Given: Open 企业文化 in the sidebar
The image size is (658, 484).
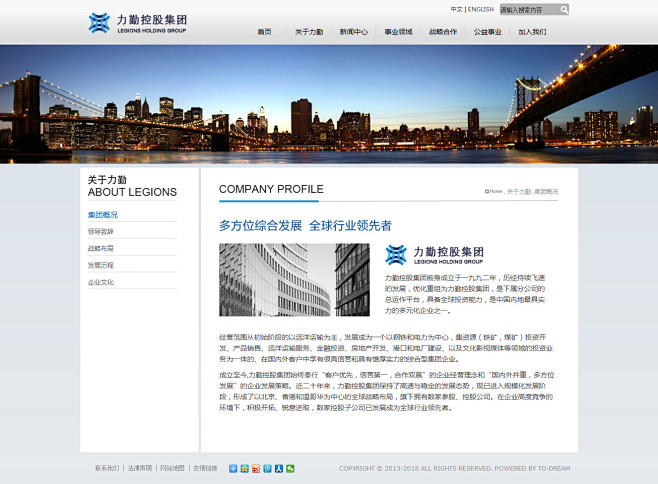Looking at the screenshot, I should click(x=101, y=282).
